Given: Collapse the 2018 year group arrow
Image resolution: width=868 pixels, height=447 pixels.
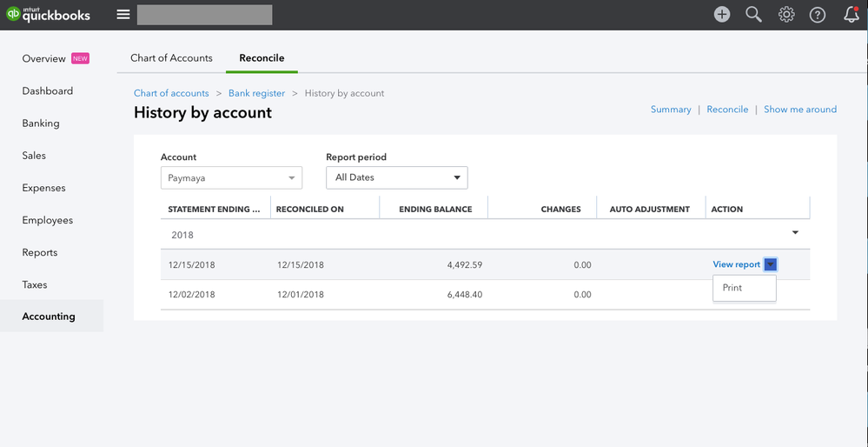Looking at the screenshot, I should pos(795,233).
